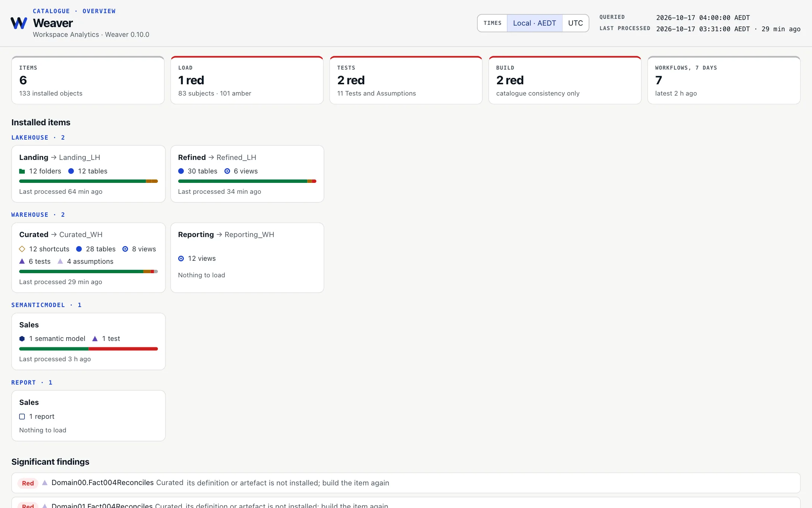Screen dimensions: 812x508
Task: Click the view ring icon beside 12 views
Action: coord(181,259)
